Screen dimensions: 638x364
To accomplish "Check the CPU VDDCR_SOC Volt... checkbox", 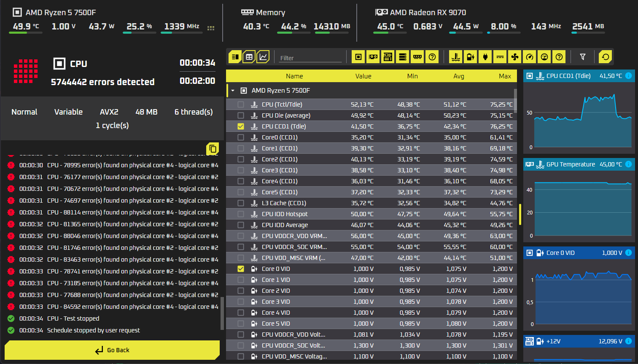I will pyautogui.click(x=241, y=345).
